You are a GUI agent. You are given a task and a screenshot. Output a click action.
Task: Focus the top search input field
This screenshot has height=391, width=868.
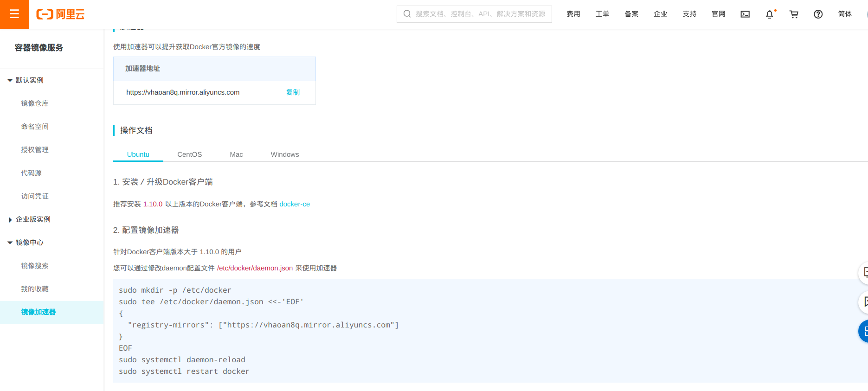point(474,14)
